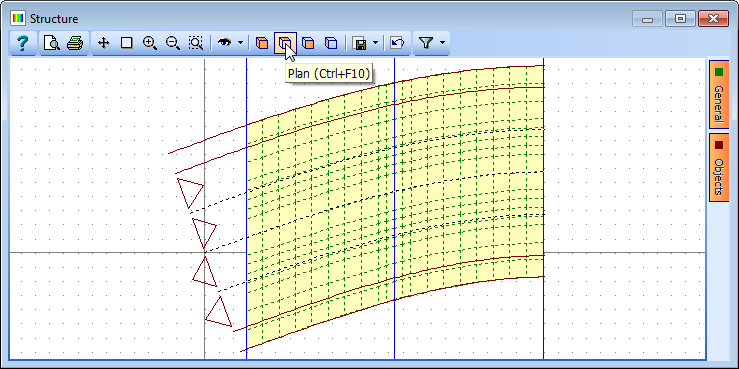Image resolution: width=739 pixels, height=369 pixels.
Task: Select the fourth cube view icon
Action: [x=332, y=43]
